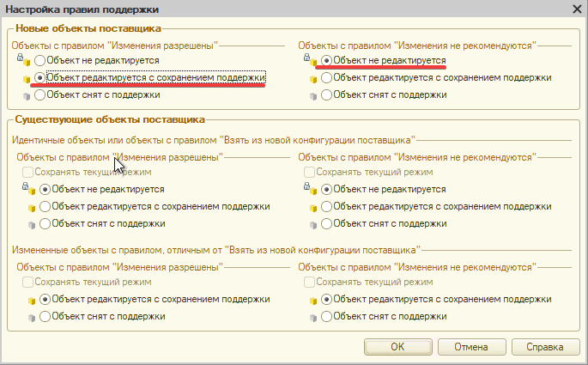The width and height of the screenshot is (588, 365).
Task: Click the yellow cube icon in changed objects "Изменения разрешены"
Action: (32, 300)
